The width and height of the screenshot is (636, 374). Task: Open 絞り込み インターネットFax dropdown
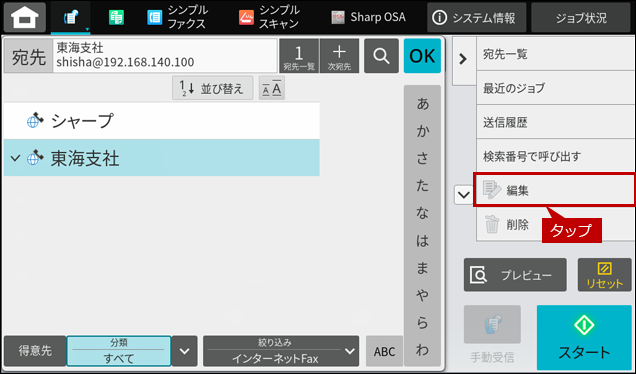point(281,351)
